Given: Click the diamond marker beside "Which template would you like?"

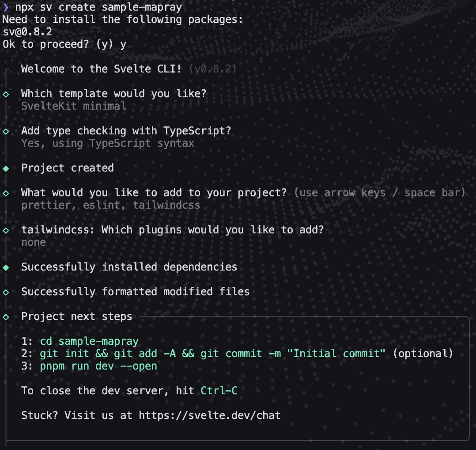Looking at the screenshot, I should point(6,94).
